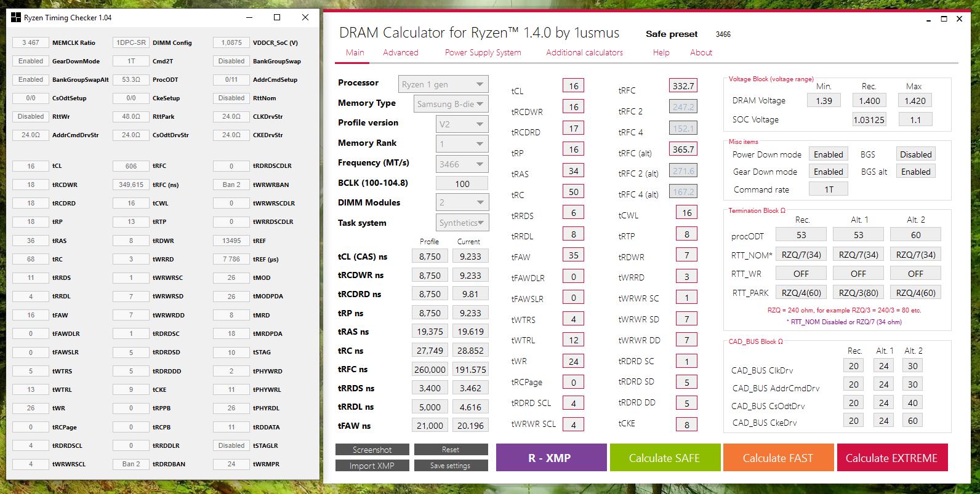Select the BGS alt Enabled field
This screenshot has width=980, height=494.
916,172
